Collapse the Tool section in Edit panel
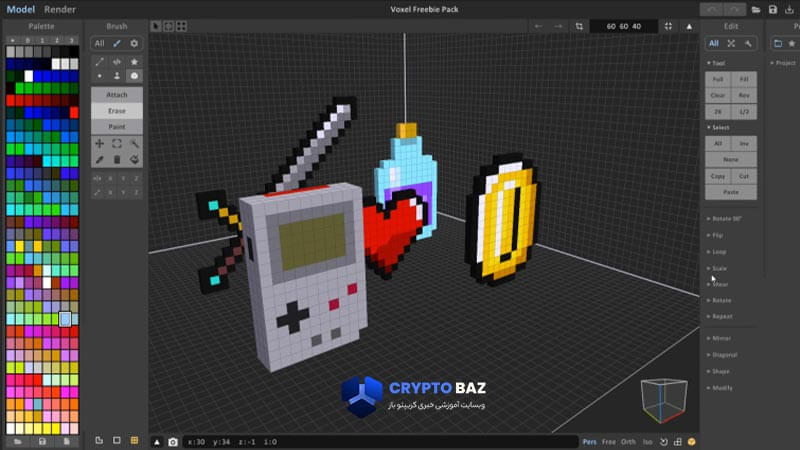 716,63
